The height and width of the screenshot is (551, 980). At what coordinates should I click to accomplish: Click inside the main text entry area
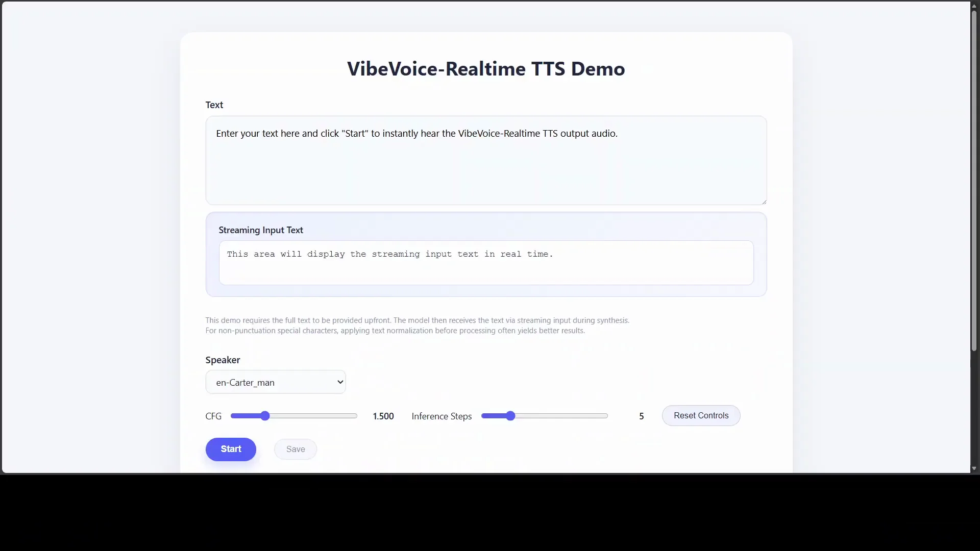[x=485, y=161]
